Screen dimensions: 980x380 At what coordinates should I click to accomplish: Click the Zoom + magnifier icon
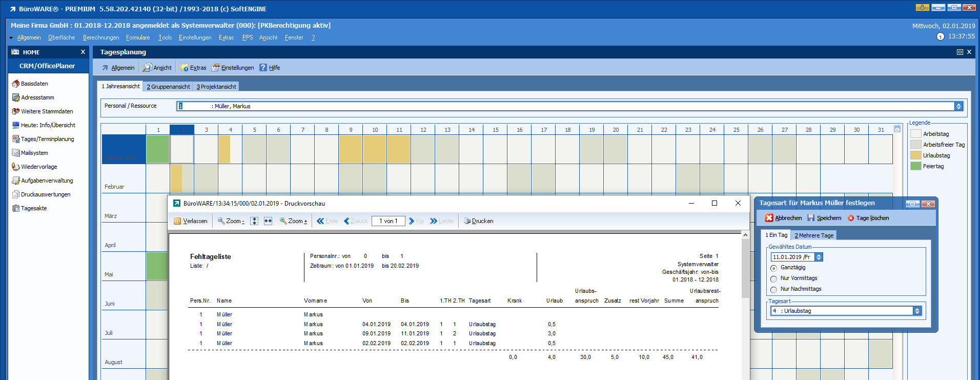pos(283,221)
